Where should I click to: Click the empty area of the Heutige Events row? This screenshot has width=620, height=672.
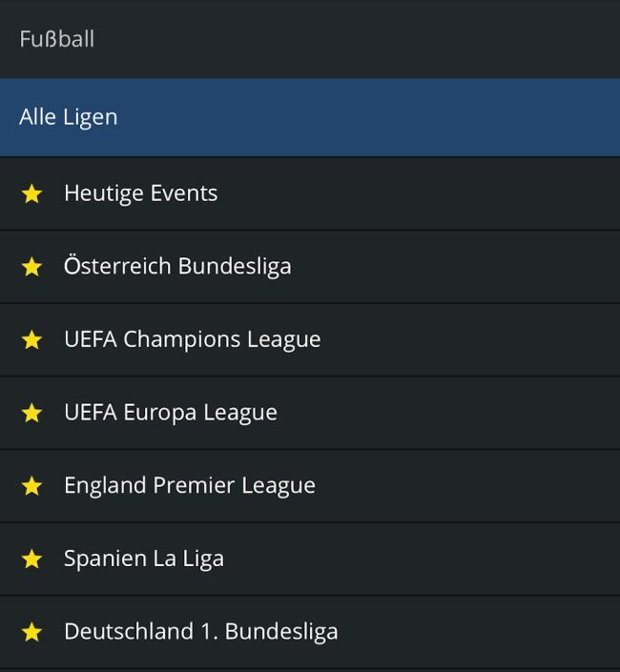coord(429,193)
